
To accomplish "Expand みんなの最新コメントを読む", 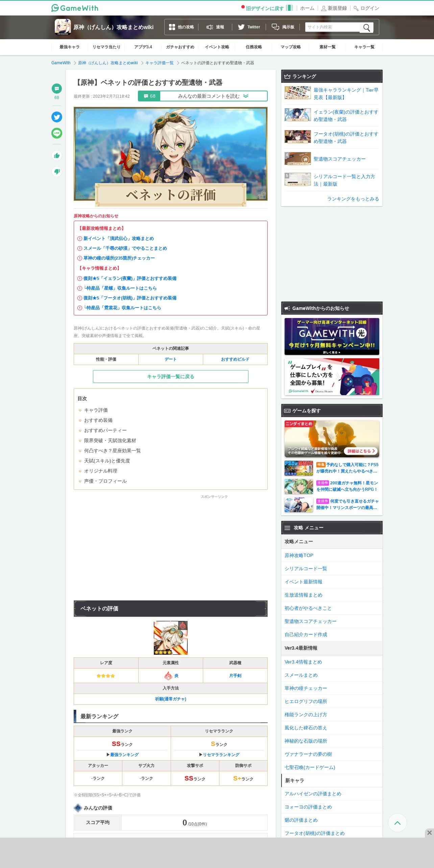I will pyautogui.click(x=213, y=96).
